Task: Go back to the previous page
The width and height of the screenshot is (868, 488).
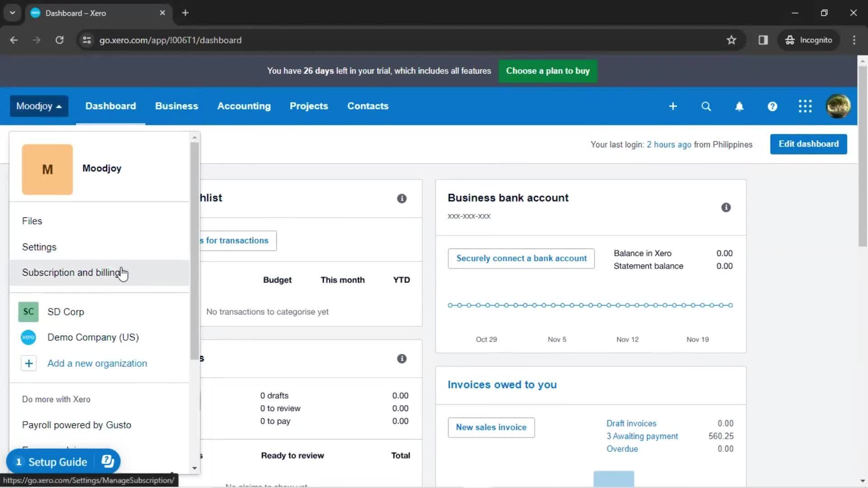Action: (x=14, y=40)
